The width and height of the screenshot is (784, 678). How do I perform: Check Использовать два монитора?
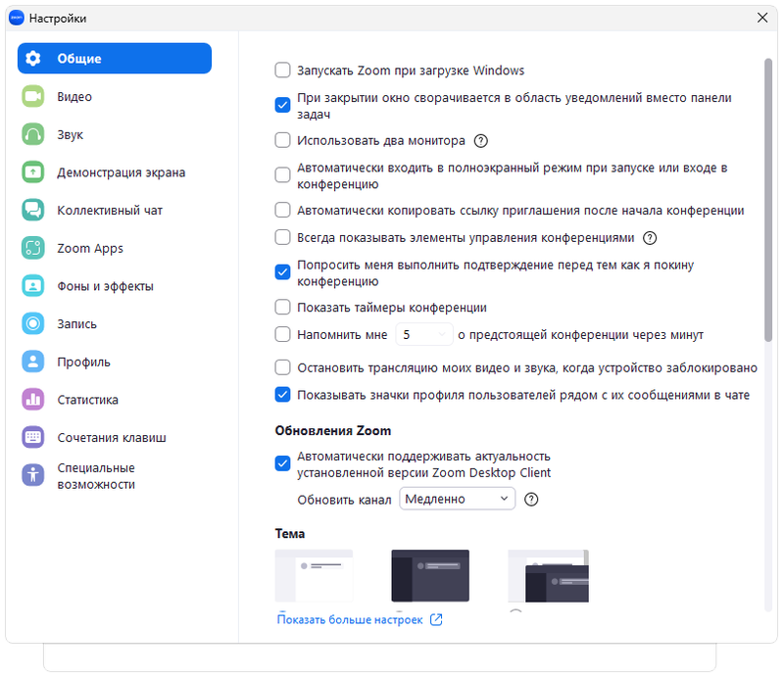pos(282,140)
